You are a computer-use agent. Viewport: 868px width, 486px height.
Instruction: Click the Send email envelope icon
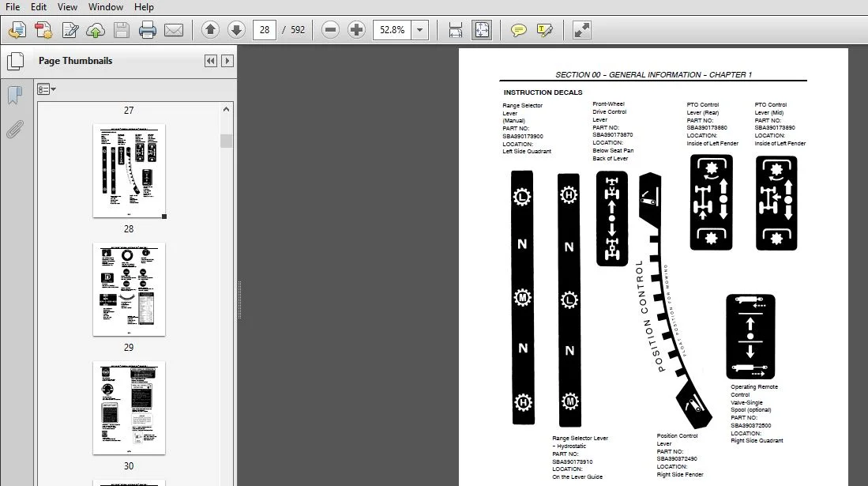(x=173, y=30)
